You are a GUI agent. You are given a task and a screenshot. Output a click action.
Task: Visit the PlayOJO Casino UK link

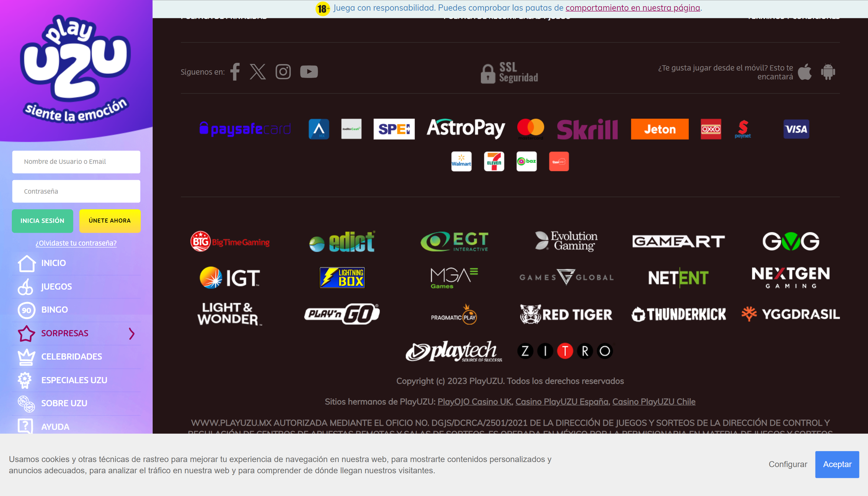[x=474, y=402]
